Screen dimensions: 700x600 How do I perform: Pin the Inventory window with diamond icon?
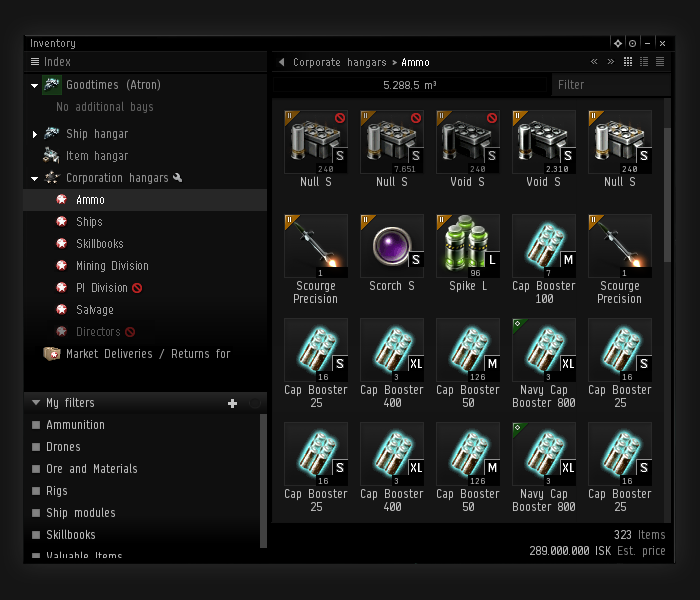click(x=618, y=43)
